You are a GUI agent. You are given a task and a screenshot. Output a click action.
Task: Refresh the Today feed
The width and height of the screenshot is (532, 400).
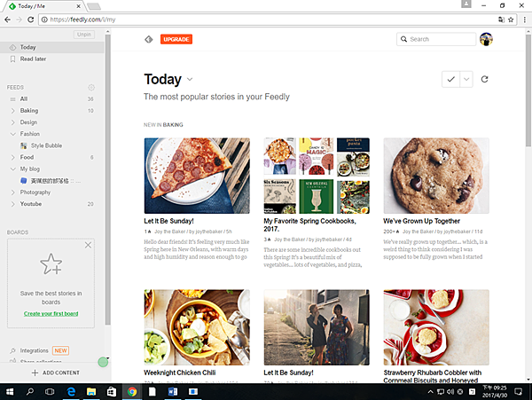(484, 79)
